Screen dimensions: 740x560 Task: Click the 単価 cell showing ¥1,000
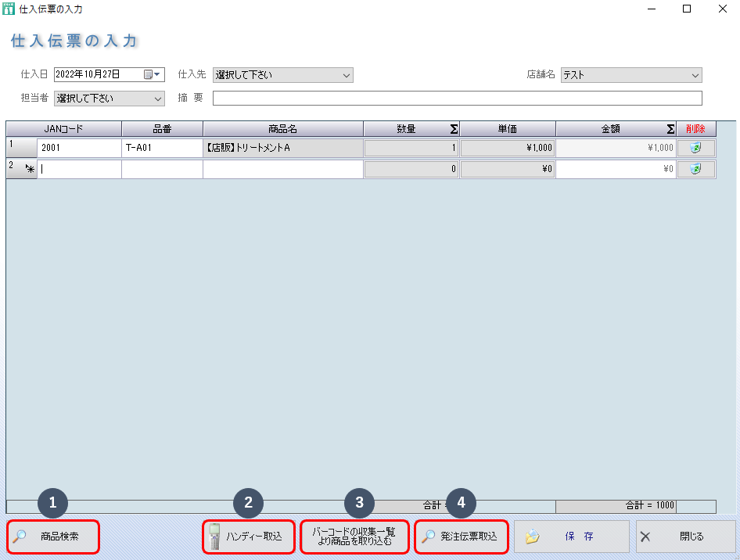point(507,148)
